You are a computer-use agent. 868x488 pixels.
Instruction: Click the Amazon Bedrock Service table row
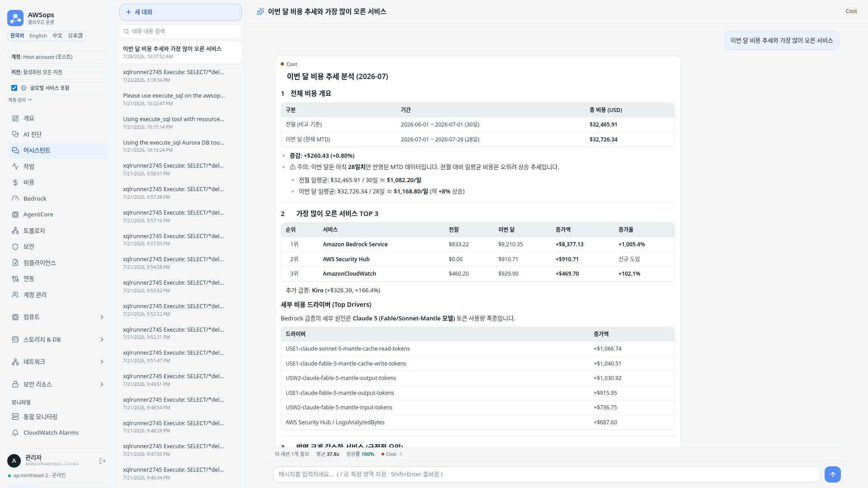tap(477, 244)
